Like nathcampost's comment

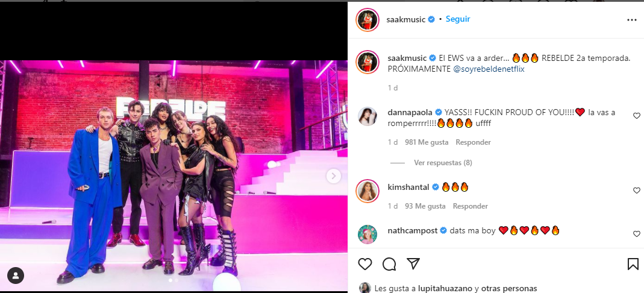pos(637,234)
